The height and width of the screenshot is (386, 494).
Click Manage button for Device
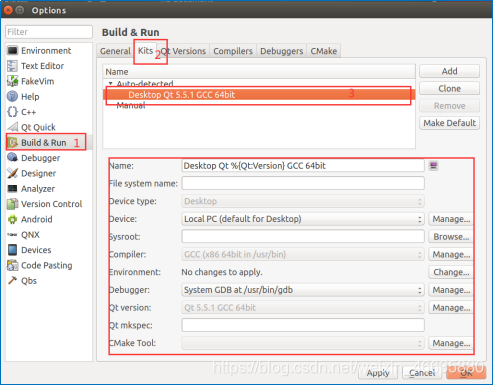(451, 219)
